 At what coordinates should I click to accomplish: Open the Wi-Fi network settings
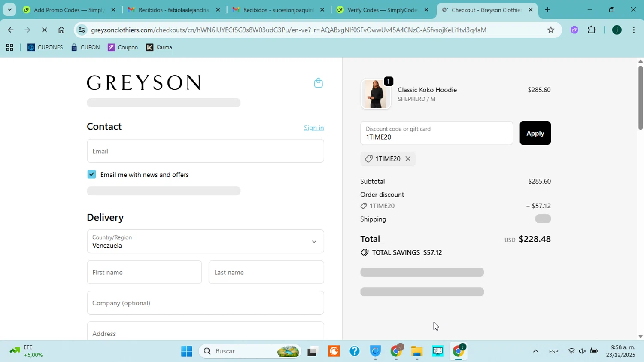pyautogui.click(x=571, y=351)
